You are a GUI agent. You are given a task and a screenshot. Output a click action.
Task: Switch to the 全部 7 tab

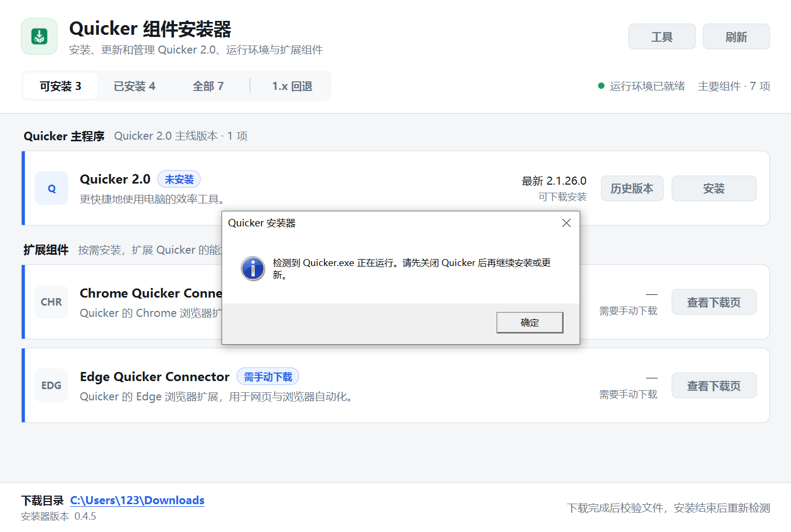pyautogui.click(x=208, y=86)
